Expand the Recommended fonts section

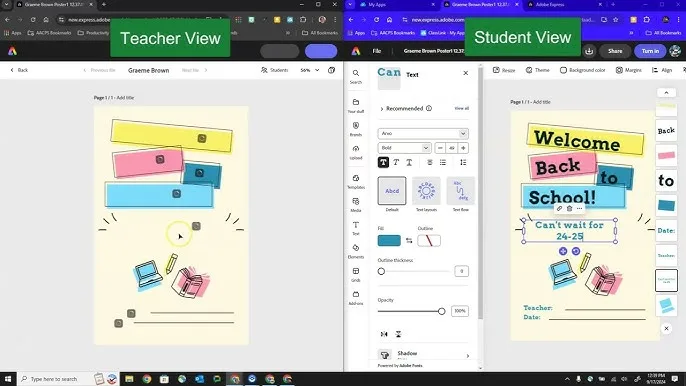pyautogui.click(x=382, y=109)
